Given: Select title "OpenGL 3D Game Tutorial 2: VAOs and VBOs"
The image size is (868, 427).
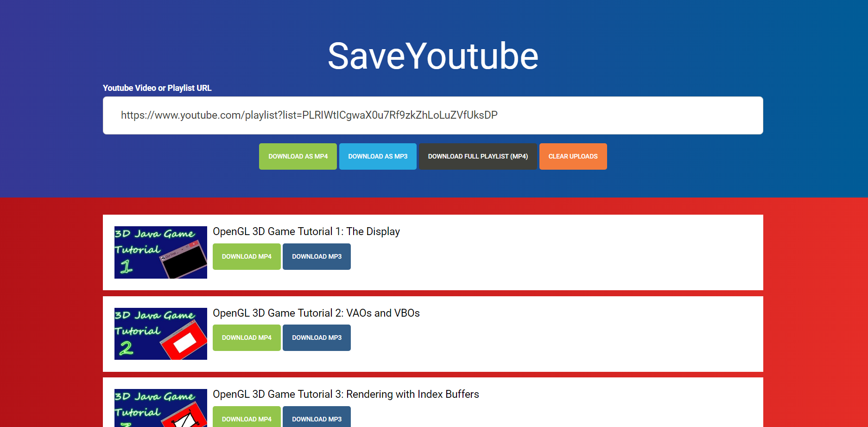Looking at the screenshot, I should click(x=316, y=313).
